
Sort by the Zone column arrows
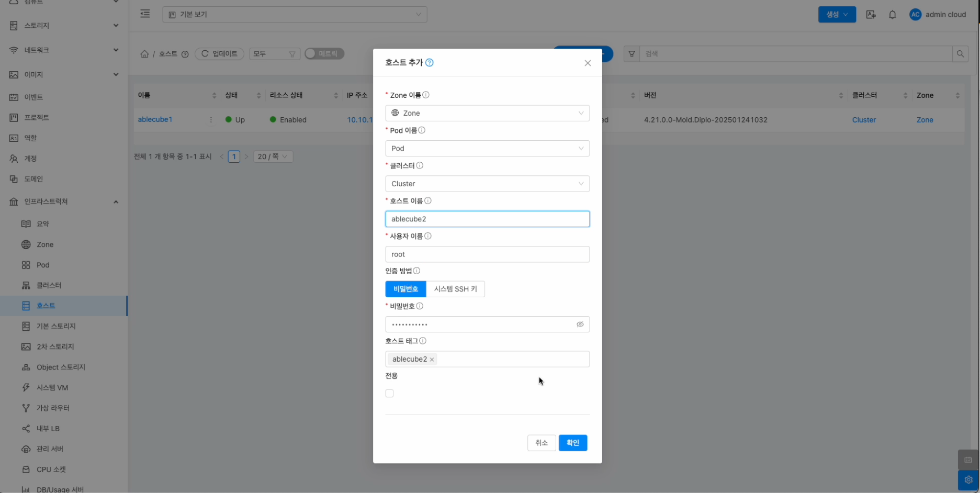(x=958, y=95)
